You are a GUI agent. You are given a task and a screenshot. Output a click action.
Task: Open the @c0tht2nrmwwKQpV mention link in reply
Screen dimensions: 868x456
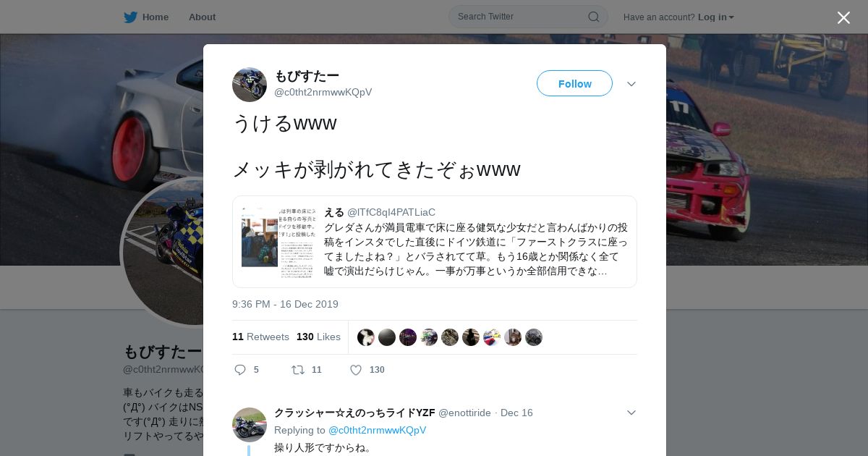378,430
